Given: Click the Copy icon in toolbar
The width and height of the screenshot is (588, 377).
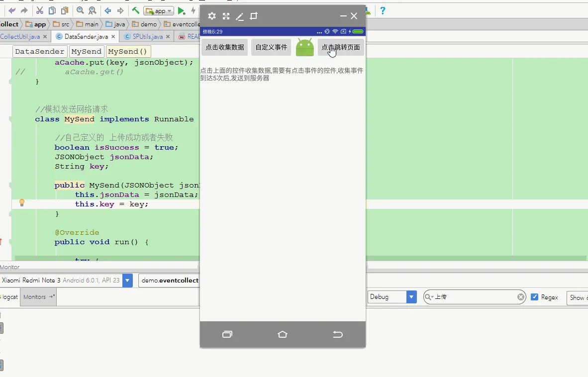Looking at the screenshot, I should click(x=52, y=11).
